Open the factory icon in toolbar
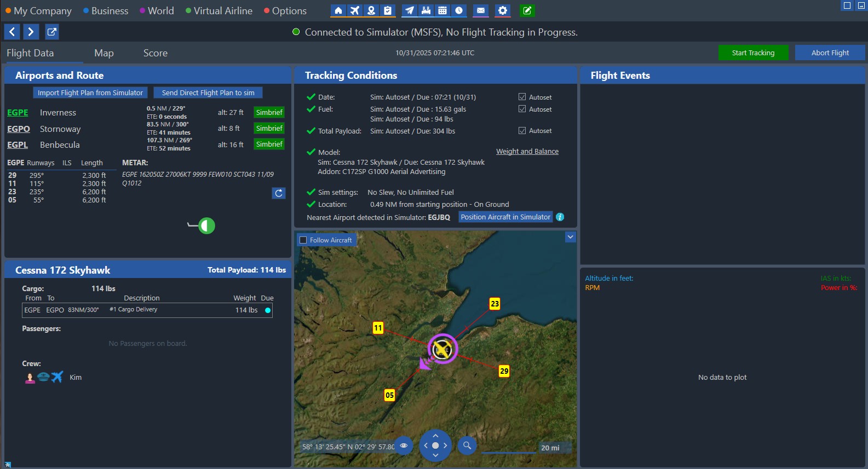The width and height of the screenshot is (868, 469). tap(426, 10)
